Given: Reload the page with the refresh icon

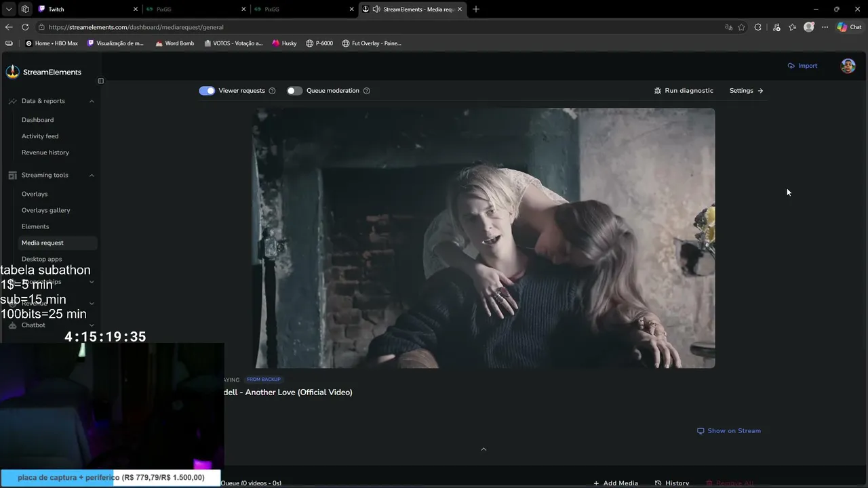Looking at the screenshot, I should pos(25,27).
